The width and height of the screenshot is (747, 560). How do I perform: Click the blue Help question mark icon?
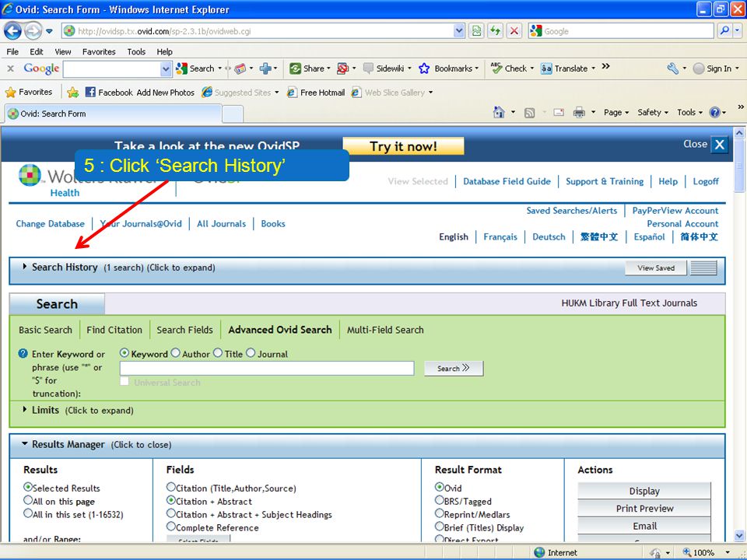pos(714,112)
